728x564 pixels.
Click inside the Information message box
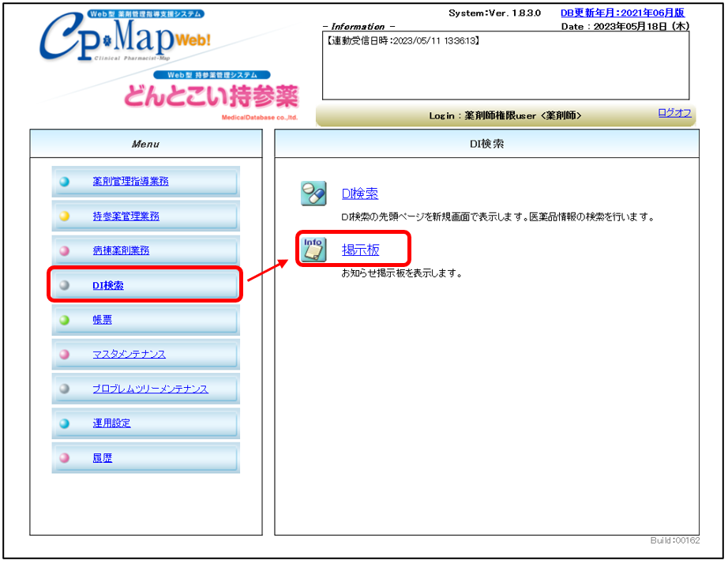pyautogui.click(x=505, y=67)
